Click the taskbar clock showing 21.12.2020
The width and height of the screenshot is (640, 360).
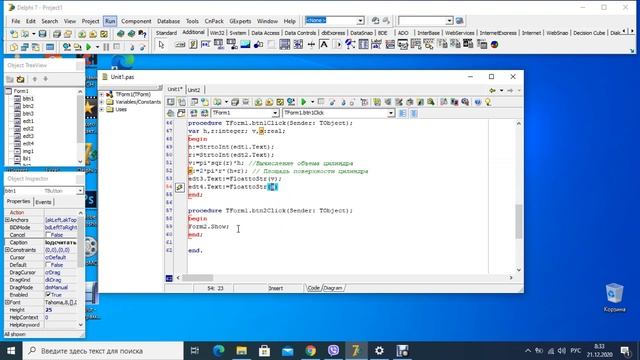[599, 351]
